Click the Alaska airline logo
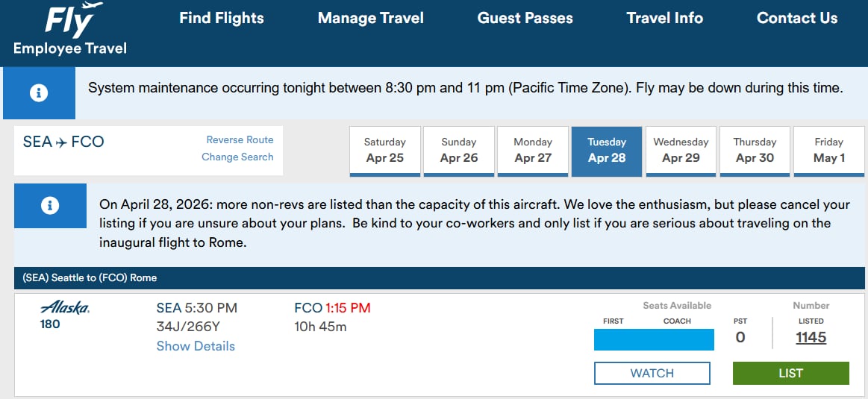Screen dimensions: 868x399 [x=65, y=307]
